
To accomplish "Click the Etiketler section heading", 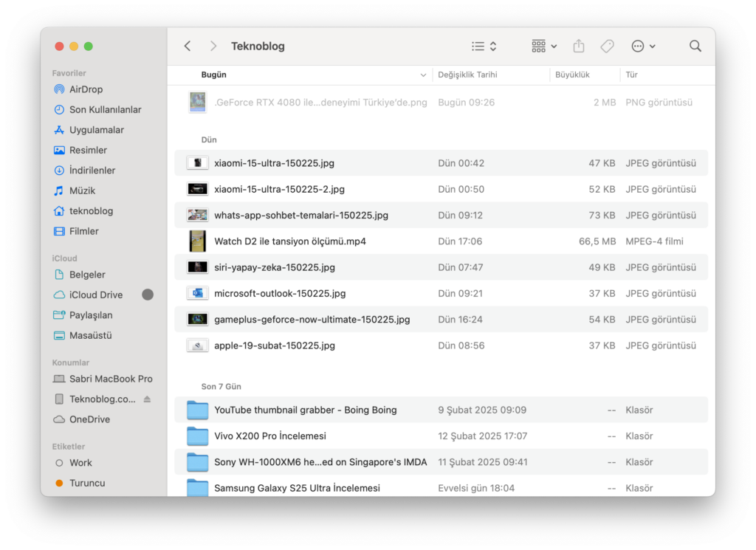I will (69, 447).
